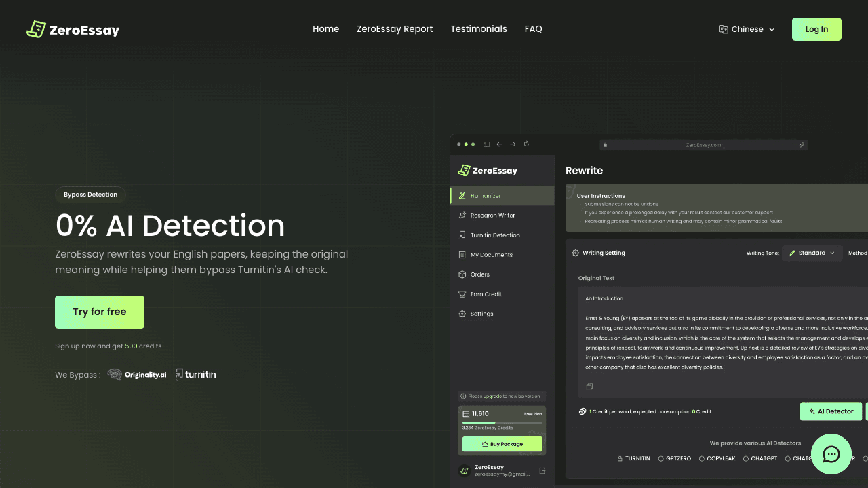Click the Orders box icon in sidebar
This screenshot has height=488, width=868.
point(462,274)
